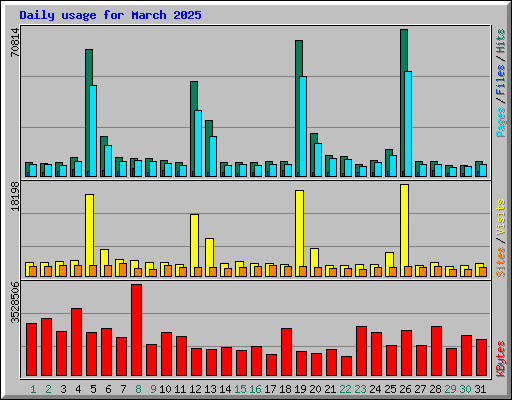Screen dimensions: 512x400
Task: Click the orange sites bar for day 1
Action: (33, 271)
